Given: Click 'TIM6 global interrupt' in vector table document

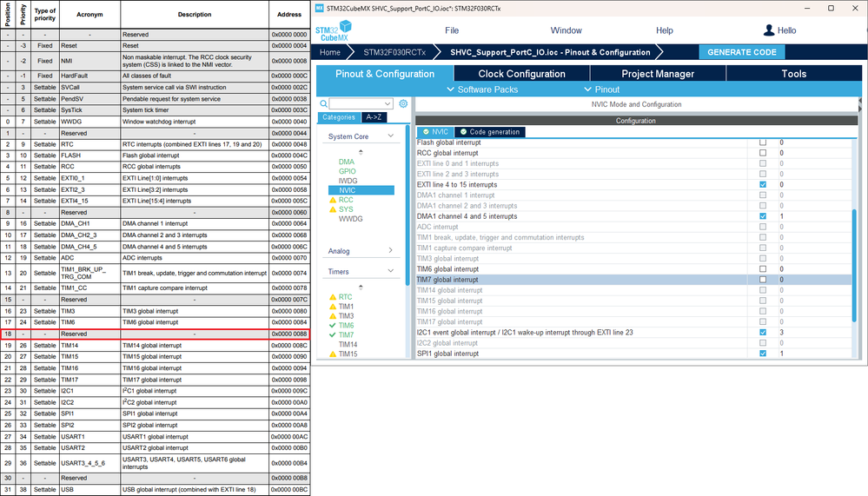Looking at the screenshot, I should (x=150, y=322).
